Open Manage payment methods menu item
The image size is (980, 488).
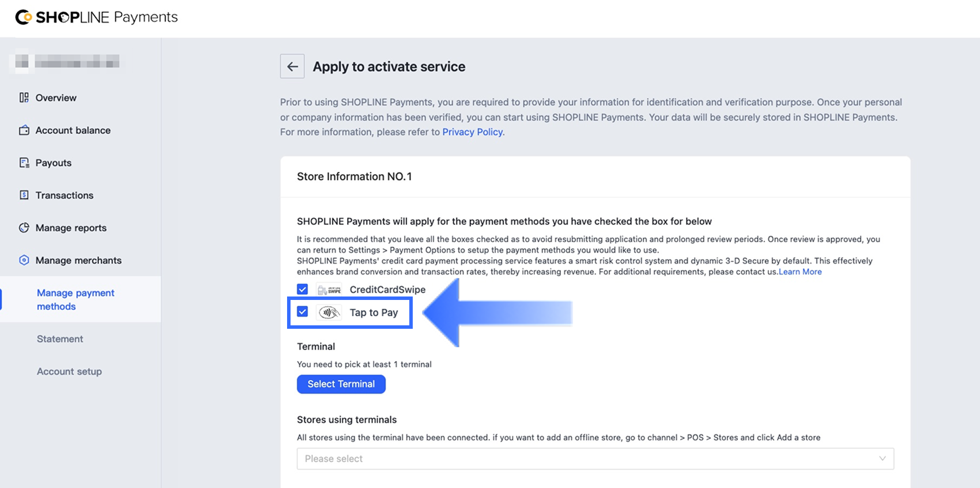tap(76, 299)
